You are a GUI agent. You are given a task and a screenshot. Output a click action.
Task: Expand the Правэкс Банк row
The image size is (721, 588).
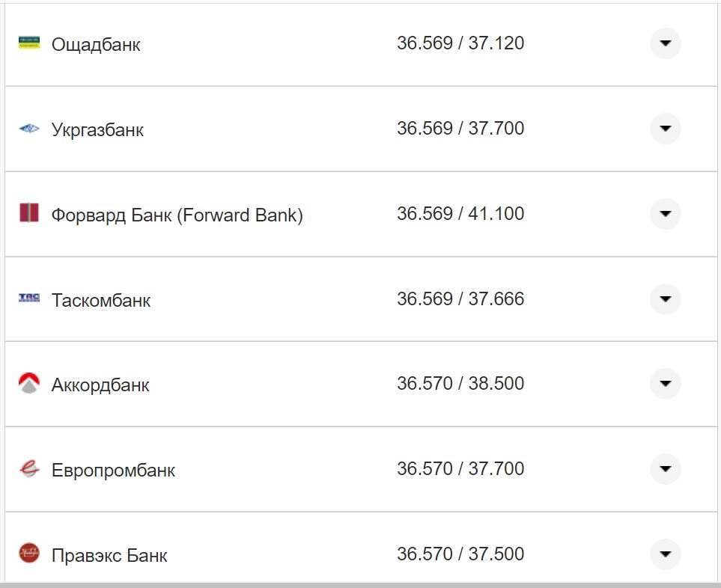pos(665,554)
